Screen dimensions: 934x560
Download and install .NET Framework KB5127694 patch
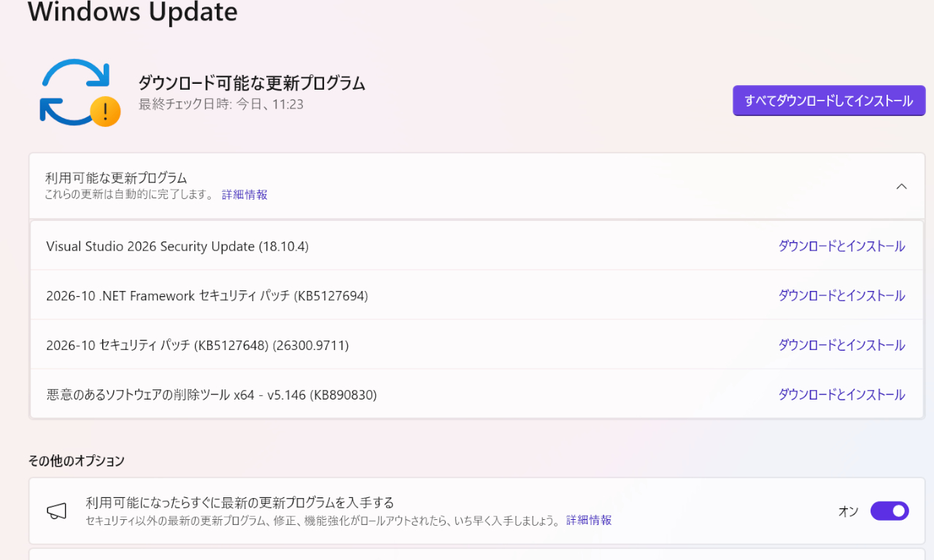841,296
